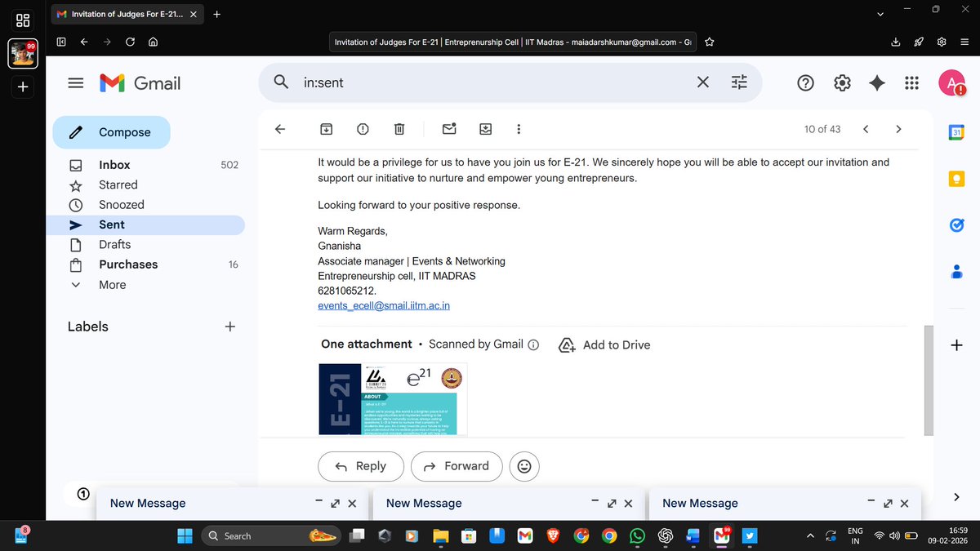980x551 pixels.
Task: Hide the side panel chevron
Action: 956,496
